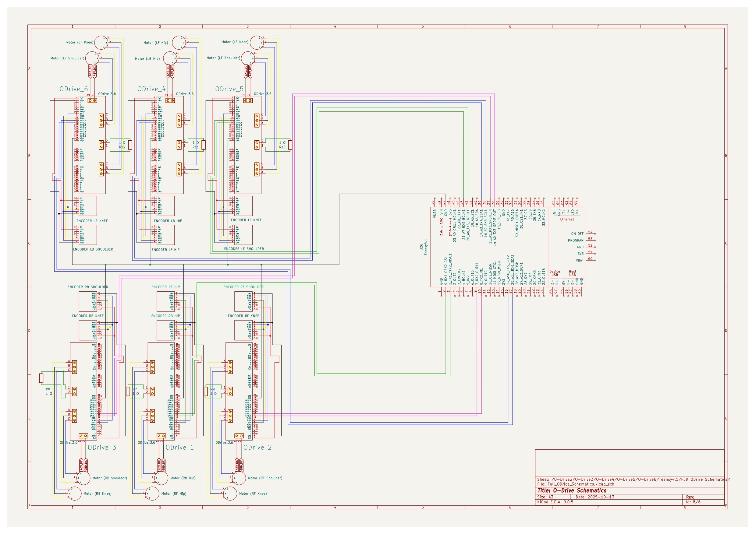This screenshot has width=756, height=534.
Task: Select the Motor (LB Hip) label
Action: pyautogui.click(x=147, y=59)
